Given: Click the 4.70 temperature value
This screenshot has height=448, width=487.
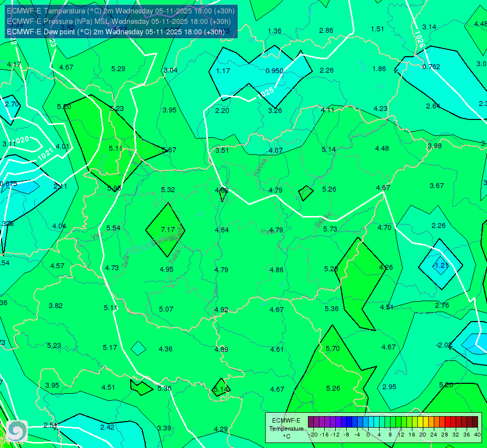Looking at the screenshot, I should [x=385, y=227].
